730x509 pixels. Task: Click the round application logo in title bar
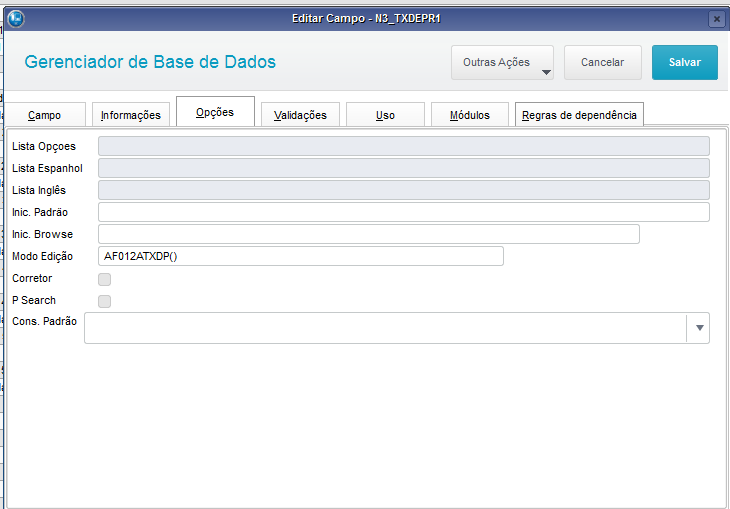click(16, 19)
